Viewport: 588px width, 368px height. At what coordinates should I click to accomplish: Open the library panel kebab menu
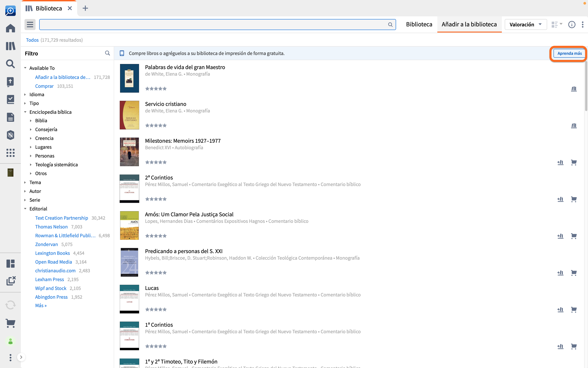[583, 25]
